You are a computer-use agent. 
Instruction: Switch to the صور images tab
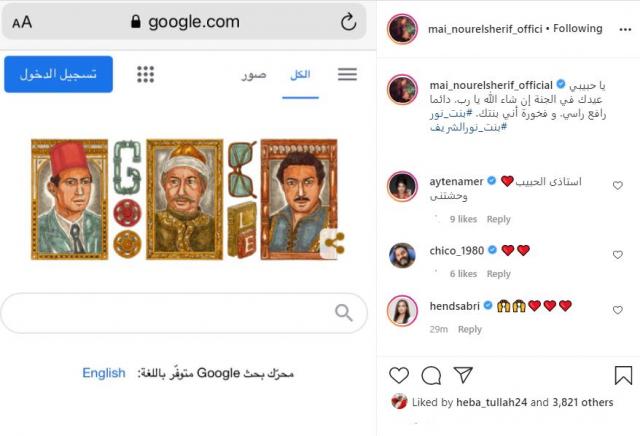pyautogui.click(x=253, y=75)
